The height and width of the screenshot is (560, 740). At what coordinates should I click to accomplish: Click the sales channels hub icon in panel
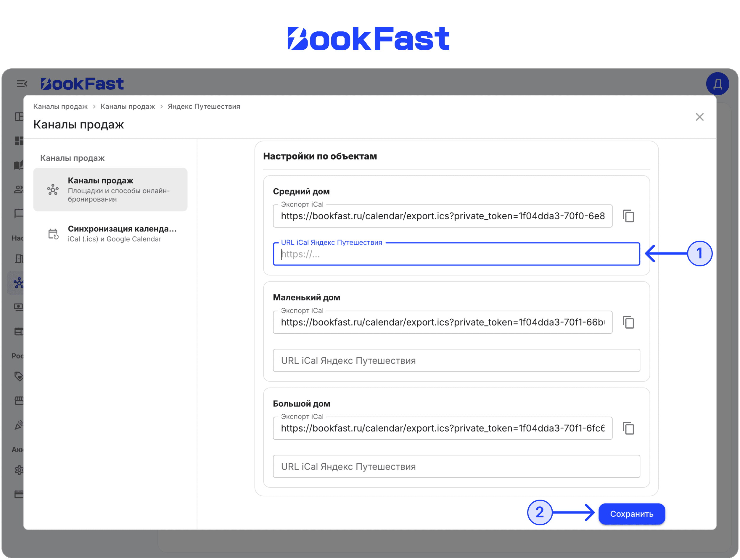(x=53, y=190)
